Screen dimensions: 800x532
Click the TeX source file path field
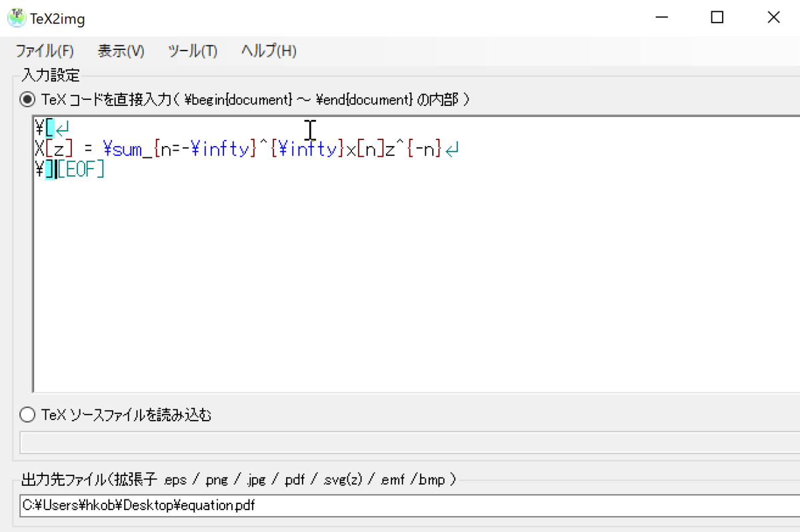(410, 443)
